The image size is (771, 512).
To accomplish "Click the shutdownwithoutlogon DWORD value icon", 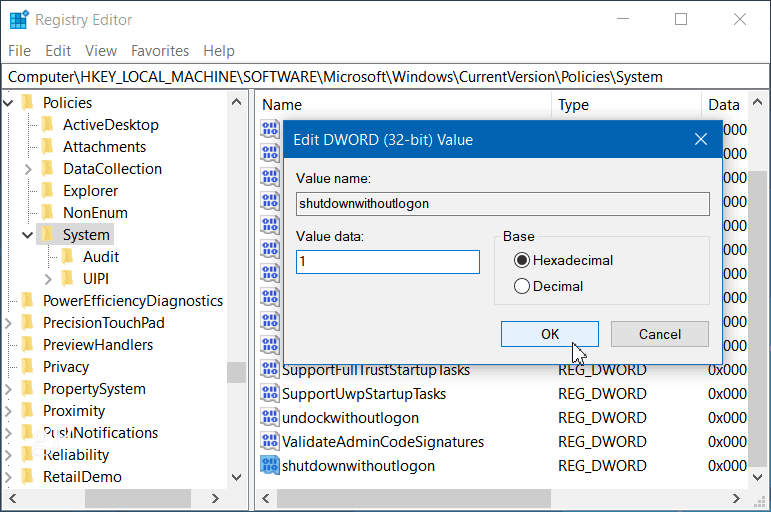I will (x=269, y=465).
